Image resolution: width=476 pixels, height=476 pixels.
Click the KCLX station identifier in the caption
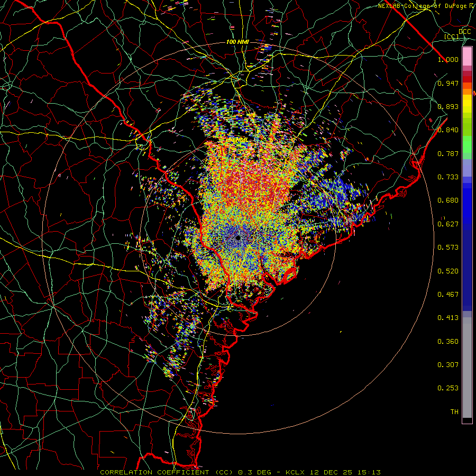(296, 472)
